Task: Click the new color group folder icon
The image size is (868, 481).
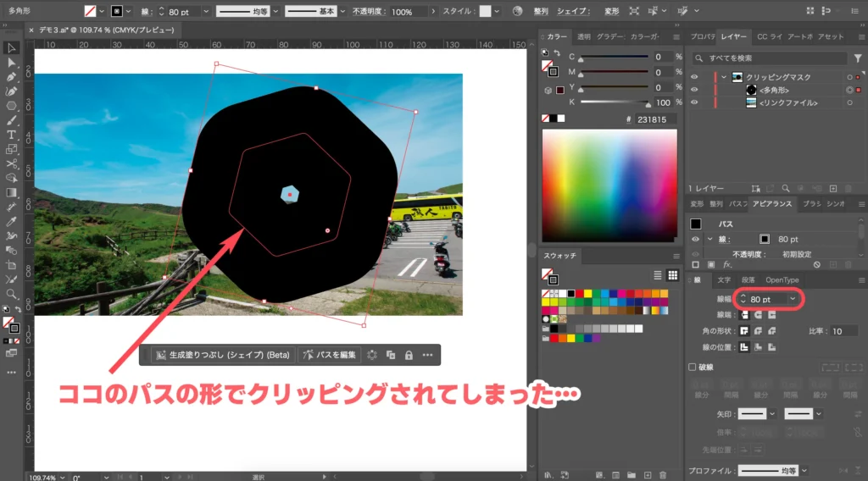Action: [x=631, y=475]
